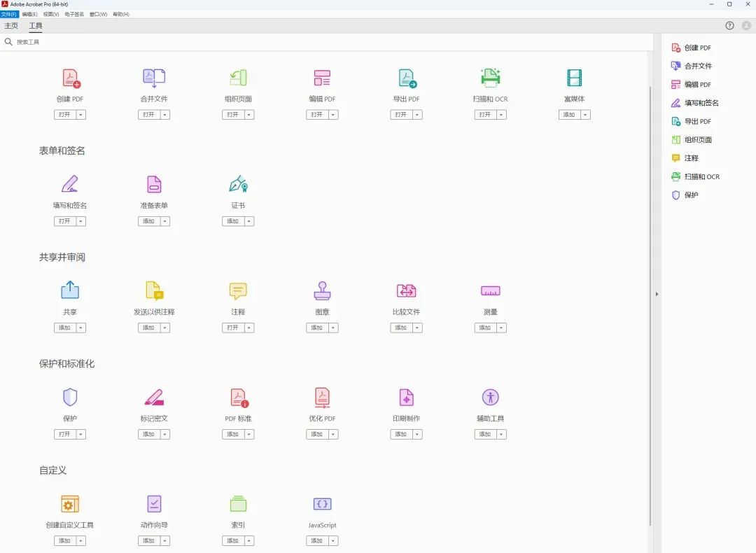The width and height of the screenshot is (756, 553).
Task: Expand the dropdown arrow beside 创建 PDF 打开
Action: (80, 115)
